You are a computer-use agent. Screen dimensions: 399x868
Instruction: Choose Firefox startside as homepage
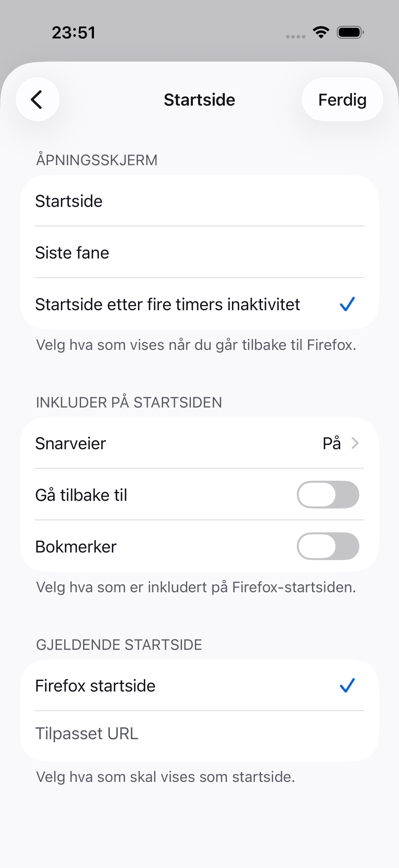pyautogui.click(x=199, y=685)
